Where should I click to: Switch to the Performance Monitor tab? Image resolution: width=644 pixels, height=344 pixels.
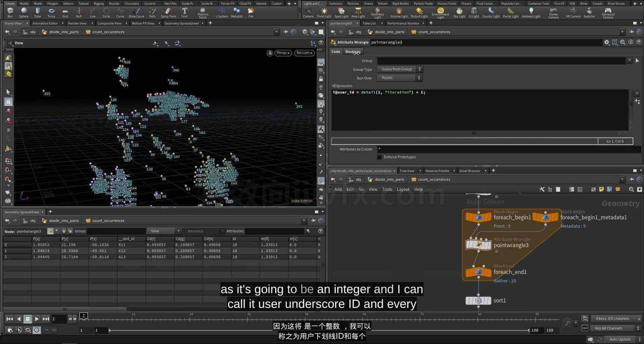coord(403,23)
